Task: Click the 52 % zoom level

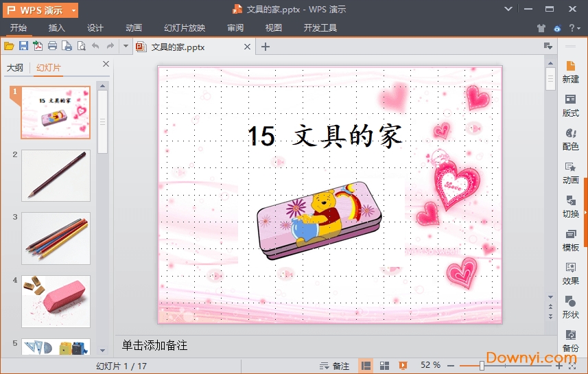Action: pos(430,365)
